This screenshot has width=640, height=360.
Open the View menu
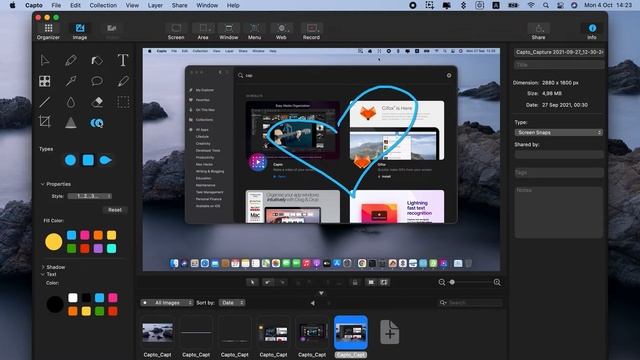tap(132, 5)
